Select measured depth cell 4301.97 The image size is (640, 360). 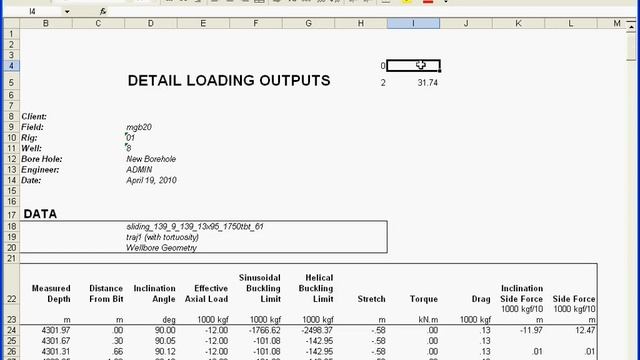coord(56,330)
